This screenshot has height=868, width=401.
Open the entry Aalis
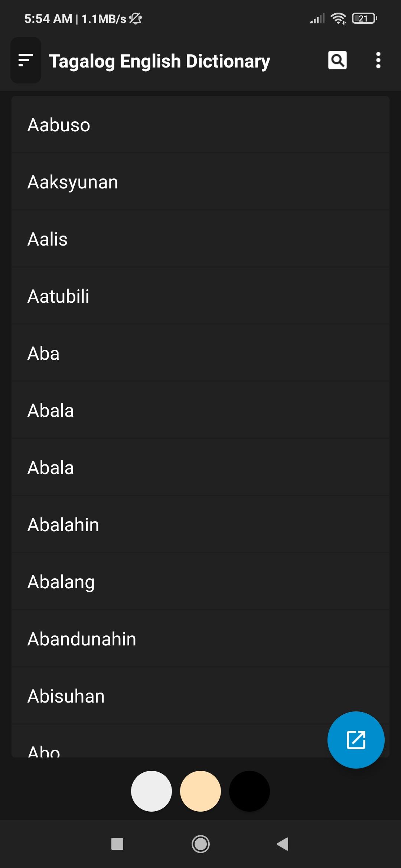click(200, 239)
